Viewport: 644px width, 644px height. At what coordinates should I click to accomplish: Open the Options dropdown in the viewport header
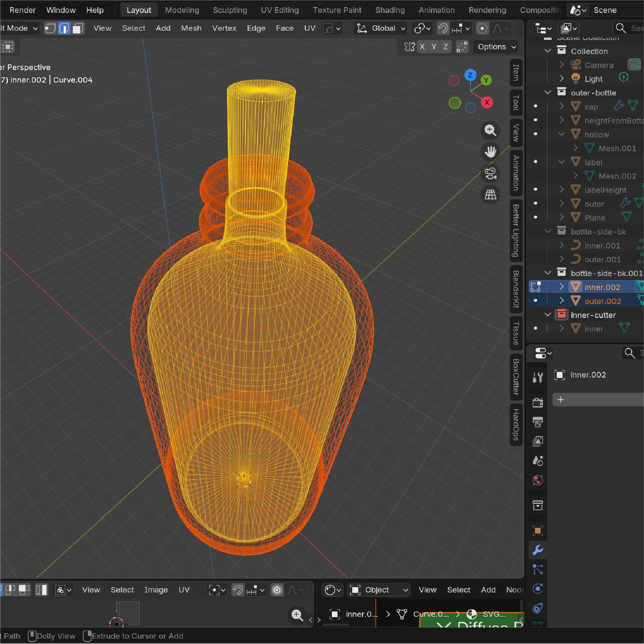point(495,46)
